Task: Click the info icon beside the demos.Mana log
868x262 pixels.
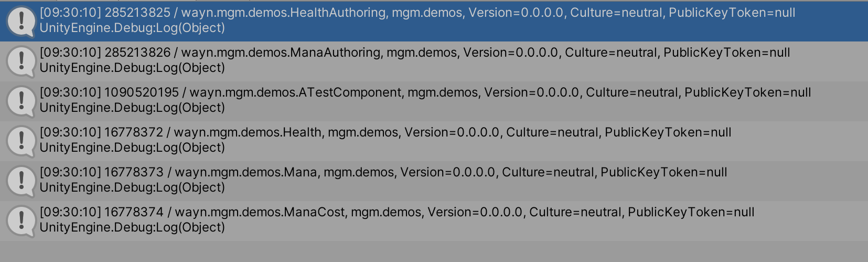Action: (x=21, y=181)
